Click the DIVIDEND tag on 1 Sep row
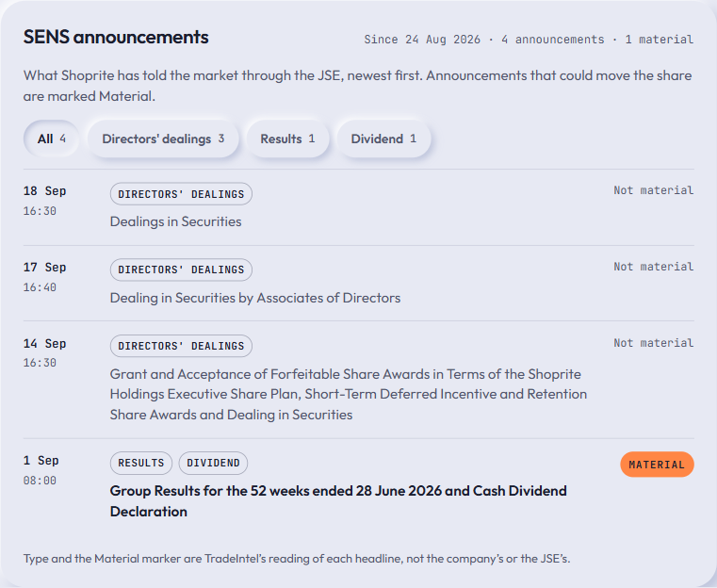 [x=213, y=463]
